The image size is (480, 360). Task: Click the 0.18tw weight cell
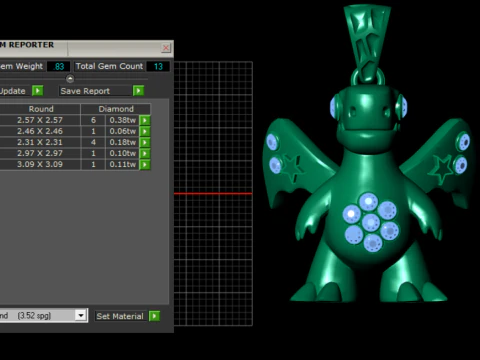(122, 142)
